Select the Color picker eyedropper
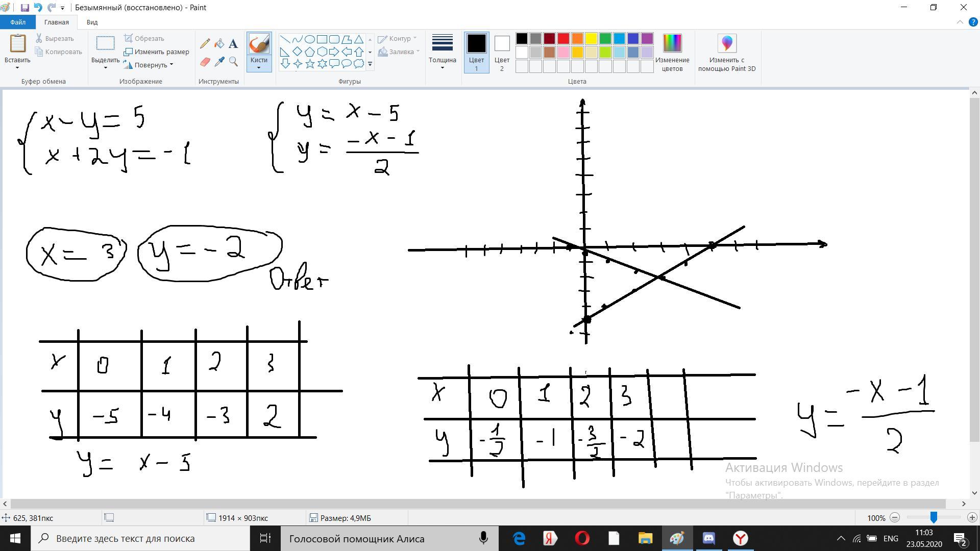The image size is (980, 551). (x=219, y=62)
